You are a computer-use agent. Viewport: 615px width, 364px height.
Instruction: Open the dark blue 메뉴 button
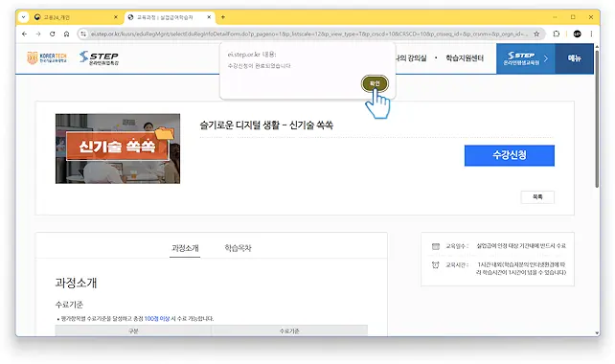click(x=574, y=58)
